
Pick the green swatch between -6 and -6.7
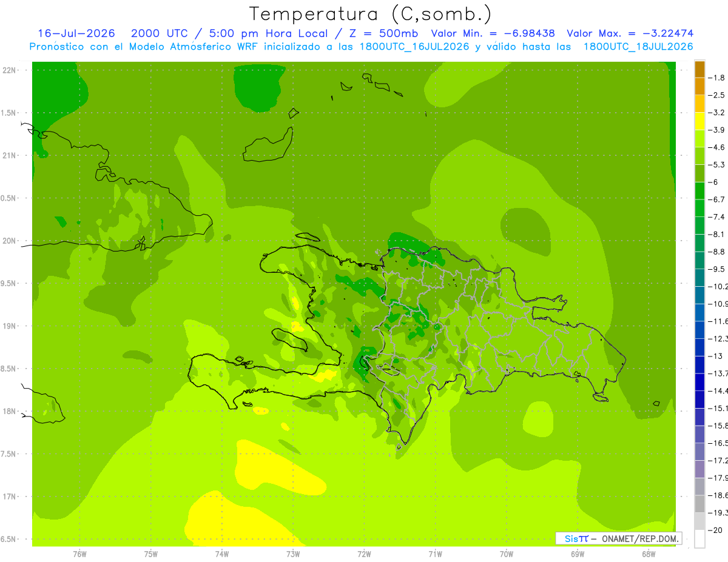click(x=699, y=191)
